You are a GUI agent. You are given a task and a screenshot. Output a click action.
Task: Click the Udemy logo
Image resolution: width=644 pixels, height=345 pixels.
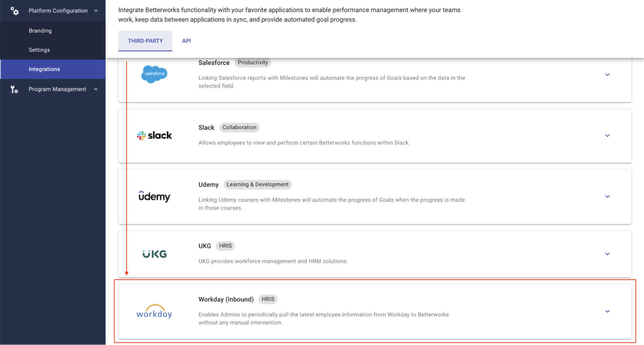point(154,196)
